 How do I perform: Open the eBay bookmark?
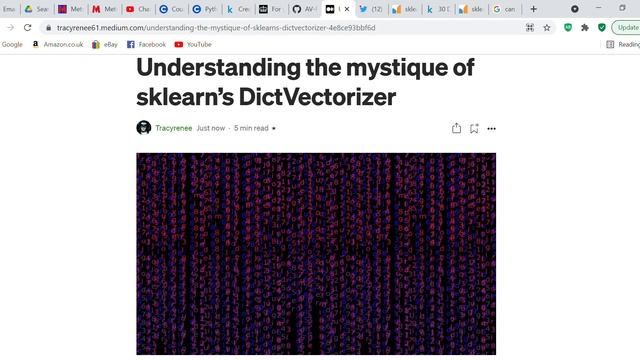click(x=105, y=44)
